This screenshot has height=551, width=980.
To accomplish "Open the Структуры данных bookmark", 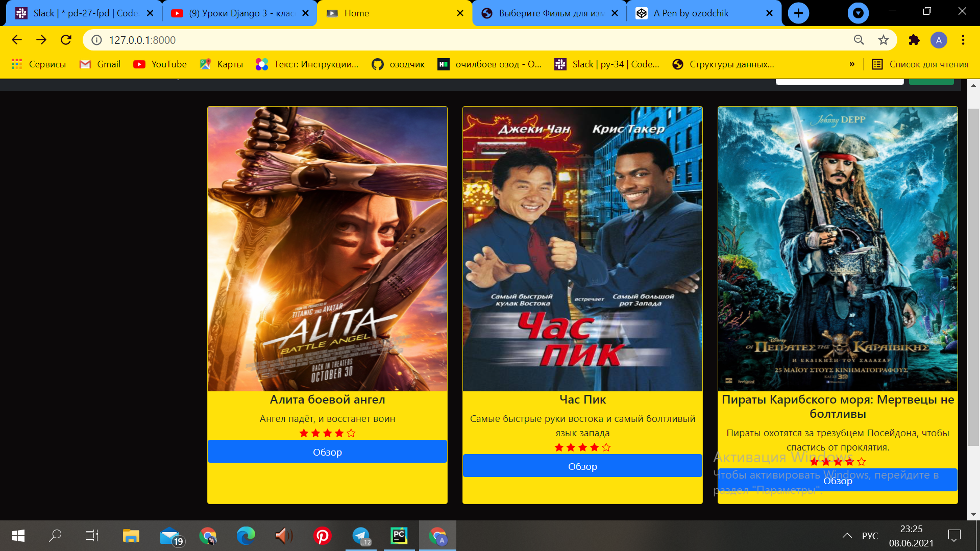I will click(723, 64).
